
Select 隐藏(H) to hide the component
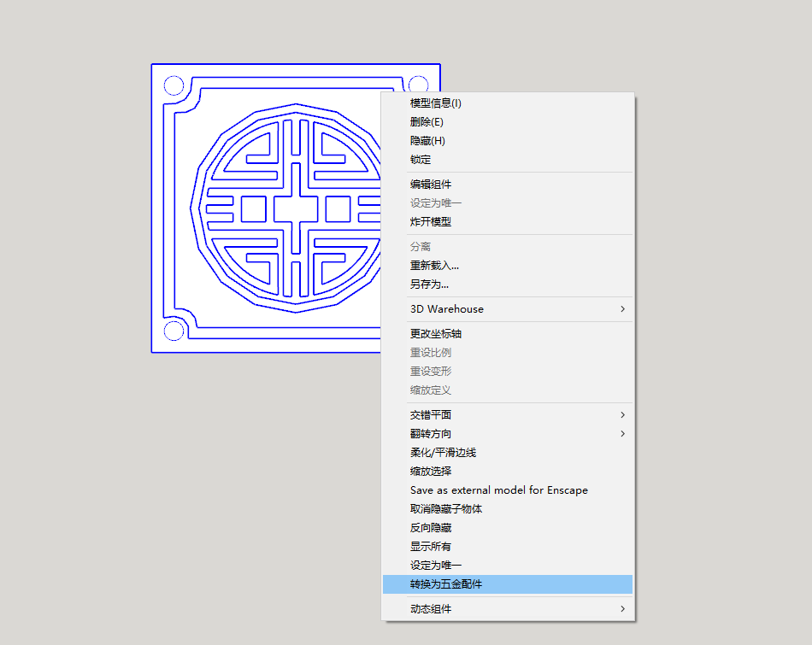point(427,141)
